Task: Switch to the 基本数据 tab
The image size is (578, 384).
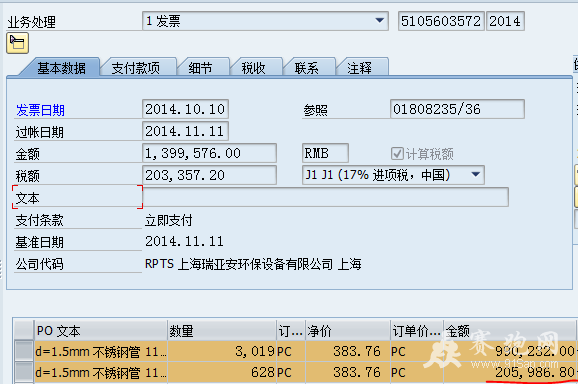Action: tap(61, 68)
